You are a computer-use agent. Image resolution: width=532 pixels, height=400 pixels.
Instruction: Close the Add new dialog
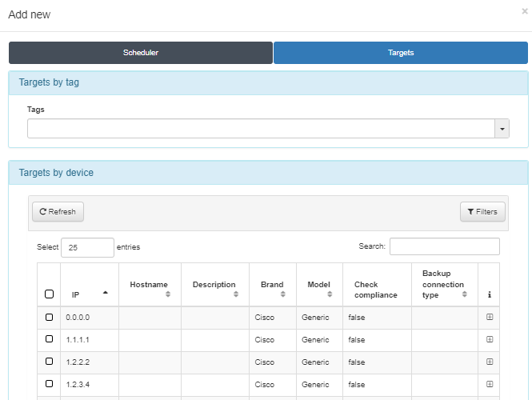click(x=524, y=12)
